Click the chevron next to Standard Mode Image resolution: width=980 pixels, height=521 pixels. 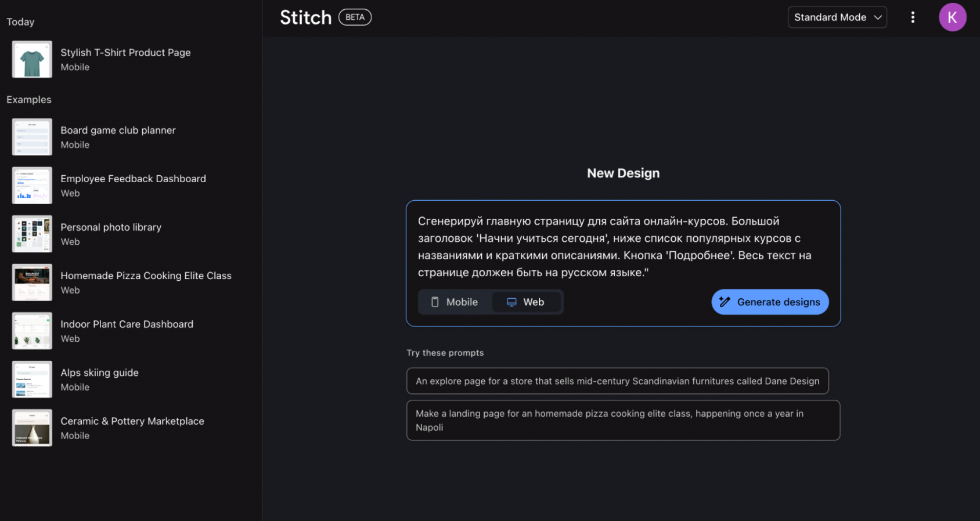[x=878, y=17]
